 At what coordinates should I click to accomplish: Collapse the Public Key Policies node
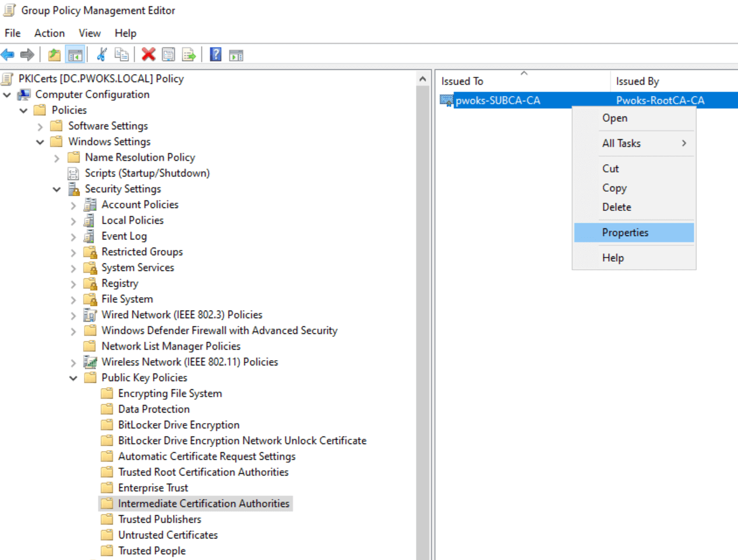pyautogui.click(x=73, y=378)
